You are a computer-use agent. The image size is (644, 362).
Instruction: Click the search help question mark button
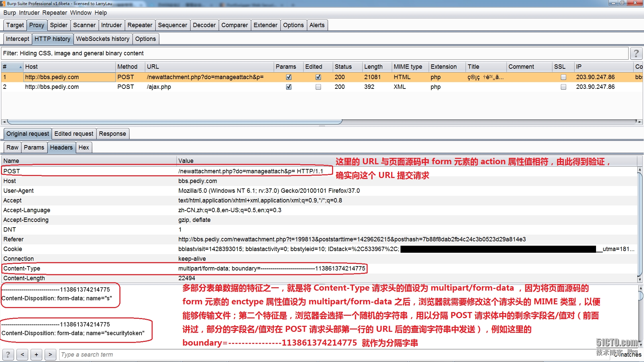tap(8, 354)
